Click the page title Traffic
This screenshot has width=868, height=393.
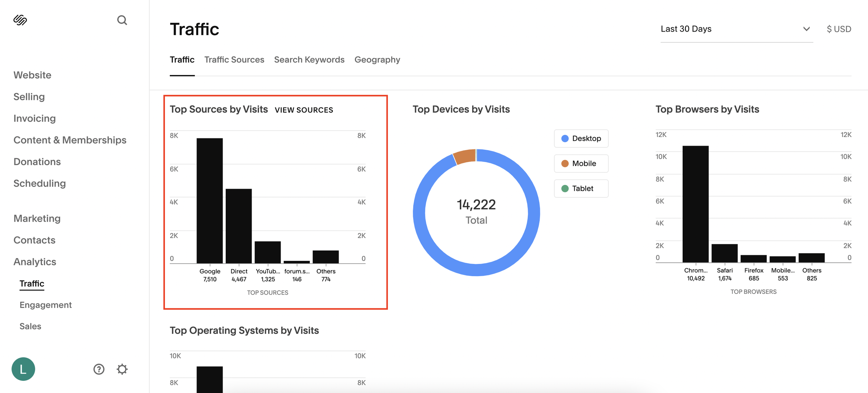pyautogui.click(x=194, y=29)
